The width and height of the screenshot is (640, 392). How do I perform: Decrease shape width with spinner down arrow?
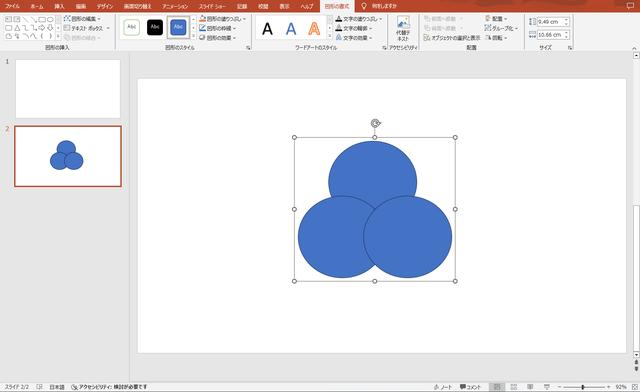pyautogui.click(x=567, y=37)
